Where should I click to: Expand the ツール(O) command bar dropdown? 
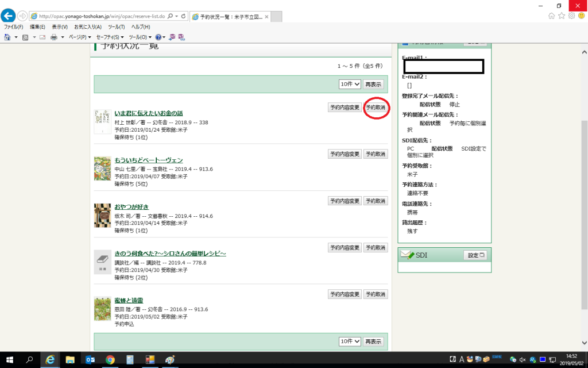pyautogui.click(x=140, y=37)
